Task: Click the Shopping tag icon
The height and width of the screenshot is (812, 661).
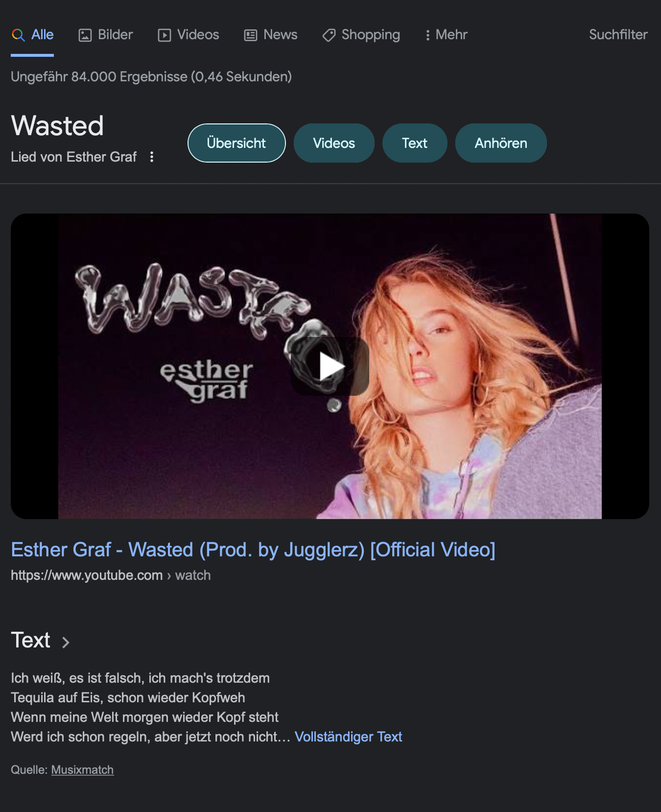Action: coord(329,35)
